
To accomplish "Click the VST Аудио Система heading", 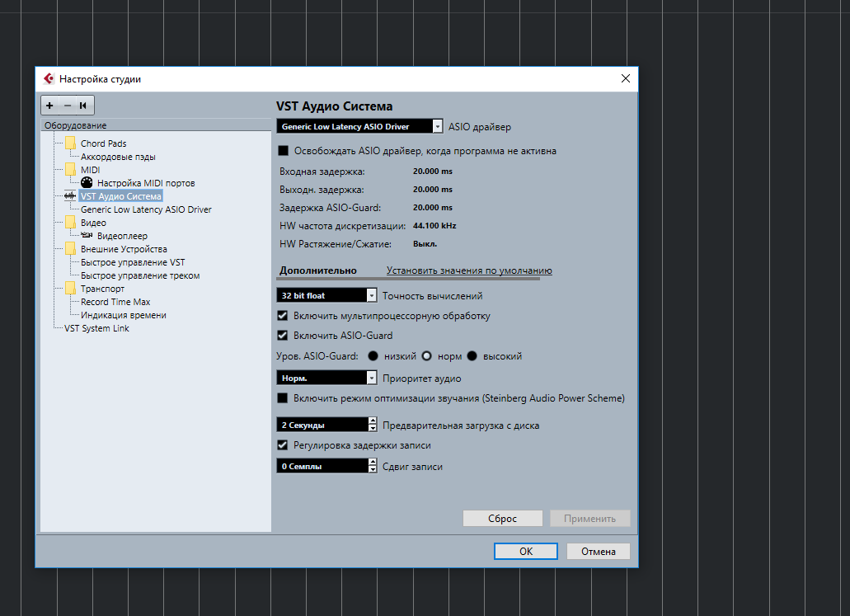I will [x=335, y=106].
